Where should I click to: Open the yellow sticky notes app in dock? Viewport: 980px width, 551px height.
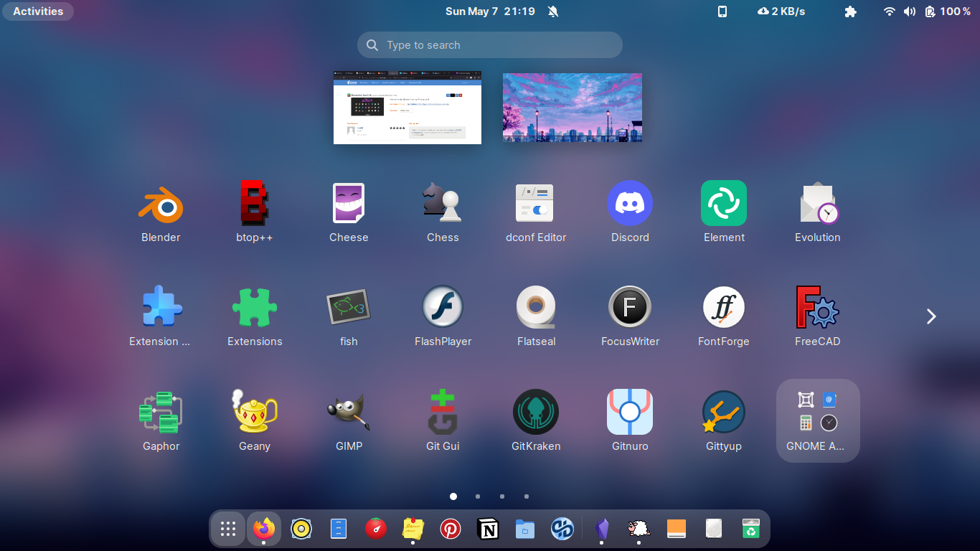click(413, 529)
